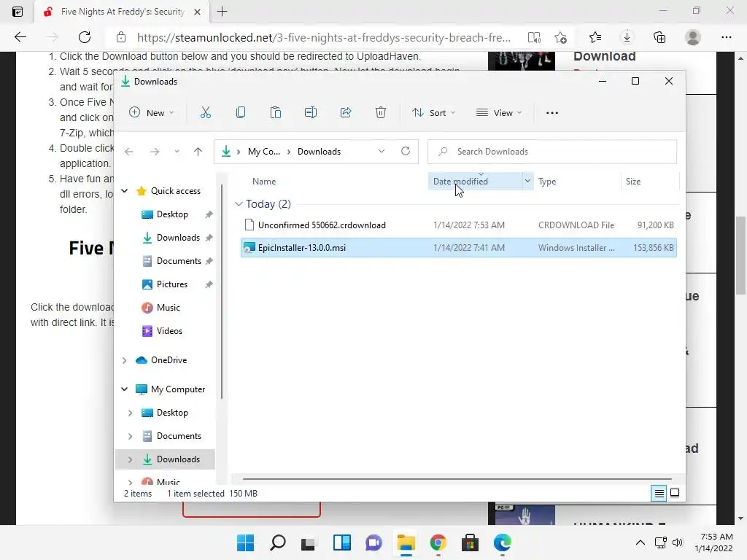Open the Edge Favorites list icon

595,37
